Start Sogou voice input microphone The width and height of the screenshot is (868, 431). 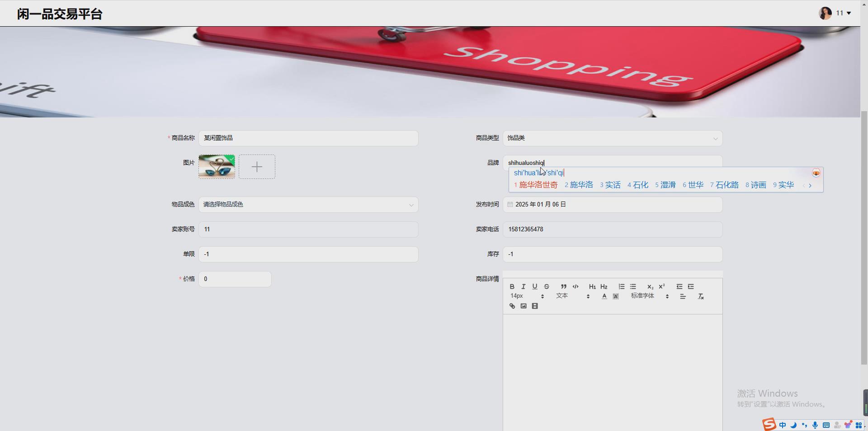[x=815, y=425]
